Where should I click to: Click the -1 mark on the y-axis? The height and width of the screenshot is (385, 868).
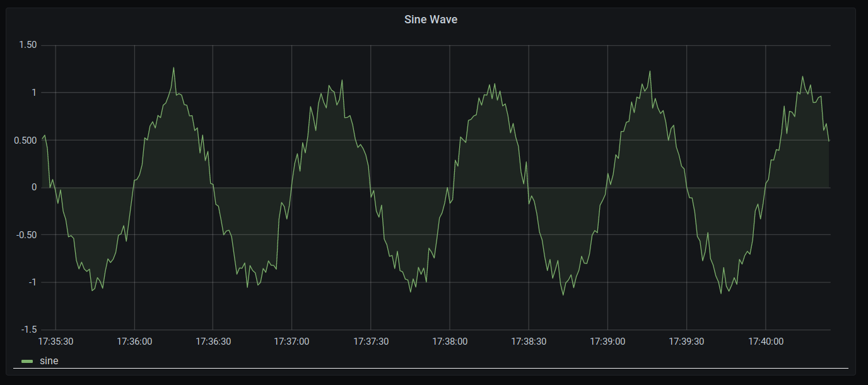pos(31,282)
